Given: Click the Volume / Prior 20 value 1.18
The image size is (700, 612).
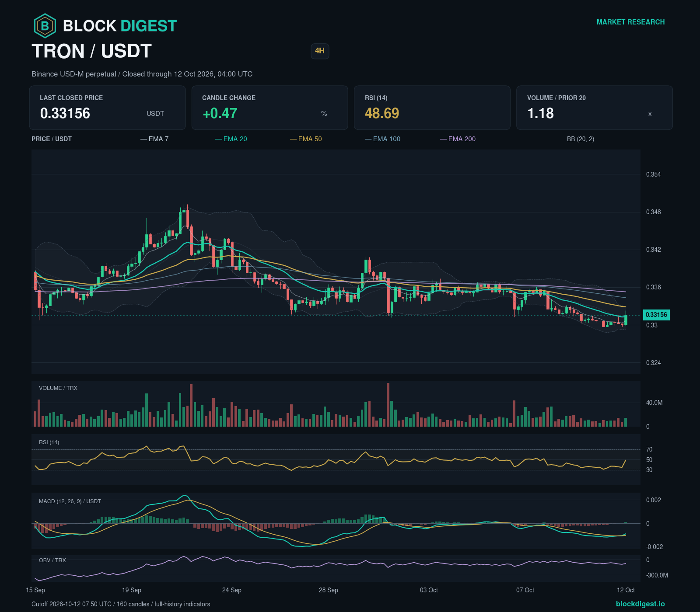Looking at the screenshot, I should point(541,114).
